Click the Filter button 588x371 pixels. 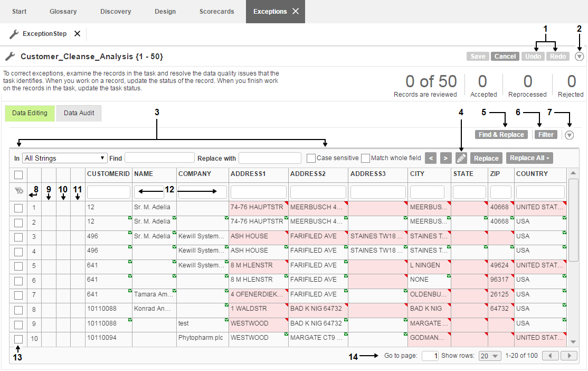(546, 135)
